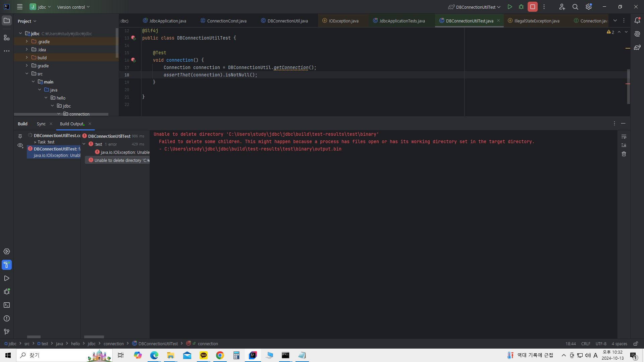Image resolution: width=644 pixels, height=362 pixels.
Task: Close the Build Output tab
Action: (90, 124)
